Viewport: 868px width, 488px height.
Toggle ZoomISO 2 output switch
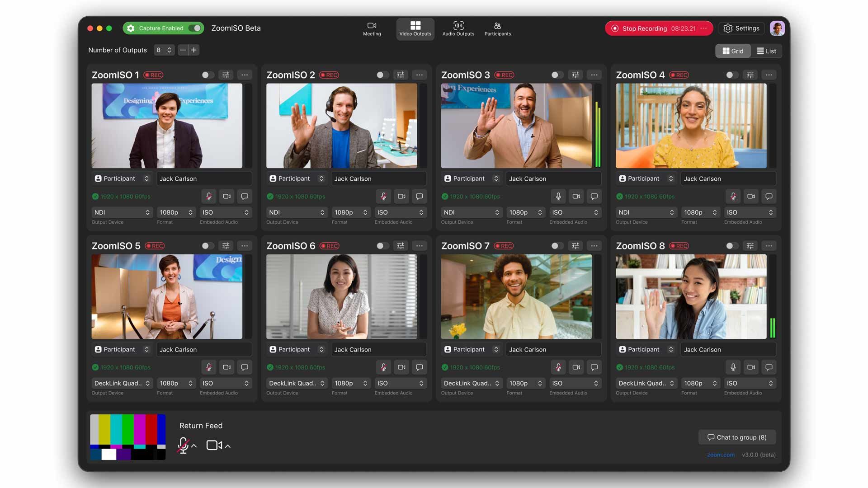point(382,75)
